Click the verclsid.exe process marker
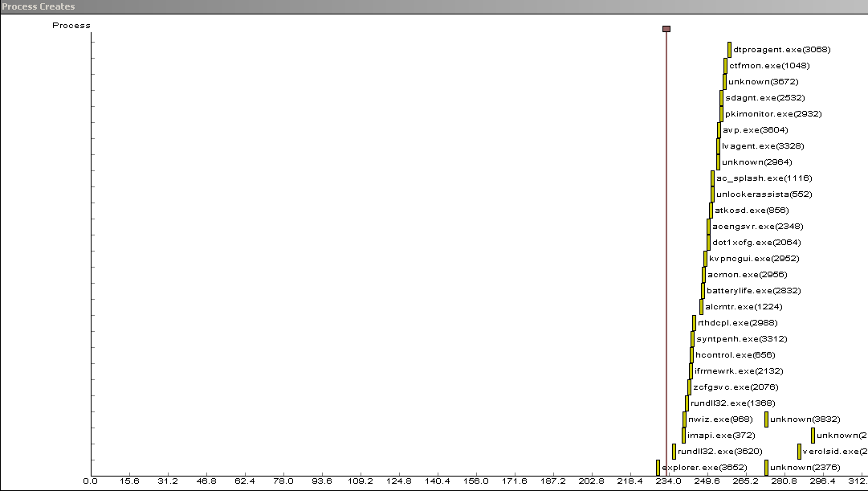 pyautogui.click(x=799, y=451)
